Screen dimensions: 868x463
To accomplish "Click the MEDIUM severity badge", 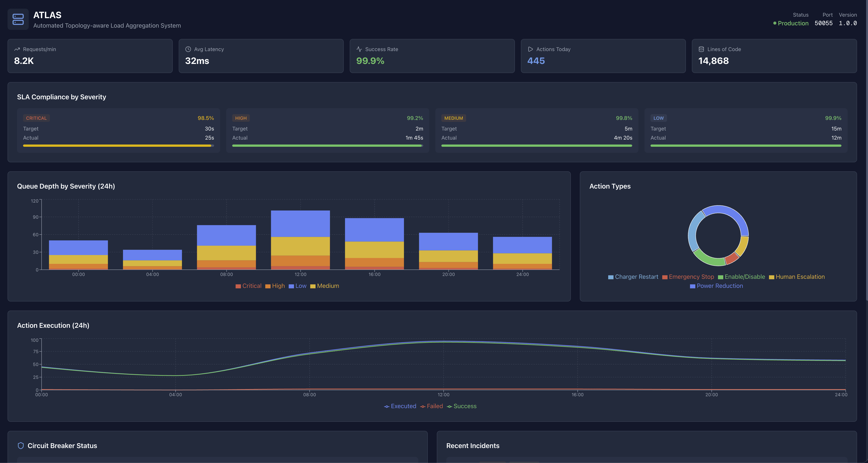I will coord(453,118).
